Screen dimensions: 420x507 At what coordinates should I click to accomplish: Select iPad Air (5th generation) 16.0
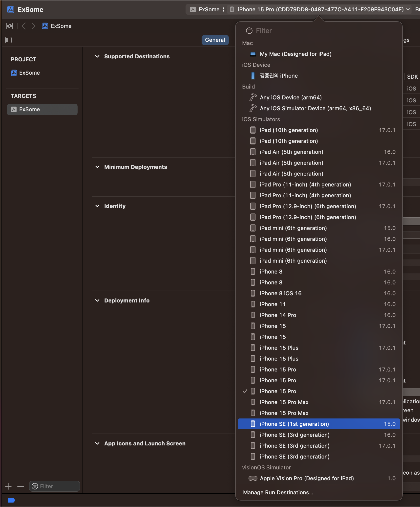click(x=319, y=152)
